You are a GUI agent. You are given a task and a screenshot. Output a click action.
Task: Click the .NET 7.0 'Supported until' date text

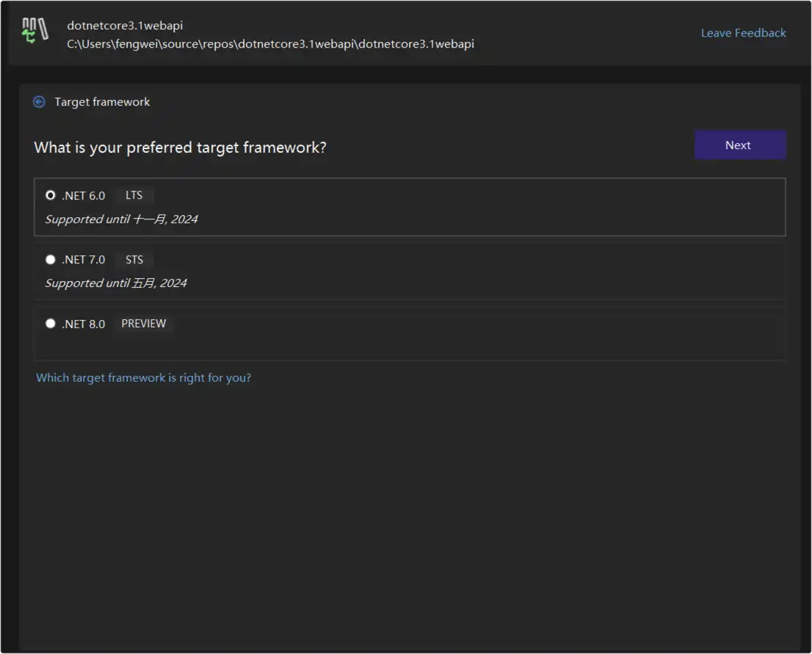(116, 283)
